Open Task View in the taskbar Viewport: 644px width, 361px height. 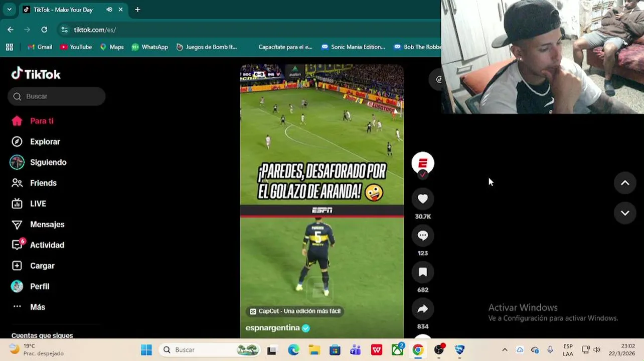(x=272, y=350)
